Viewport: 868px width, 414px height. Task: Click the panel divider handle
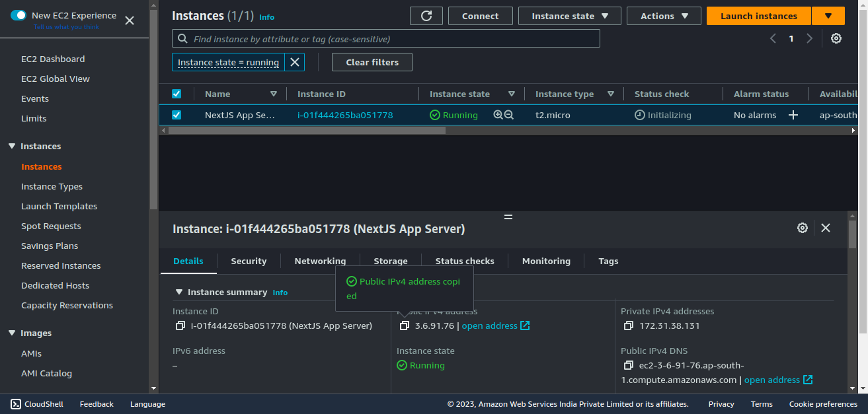[x=508, y=217]
